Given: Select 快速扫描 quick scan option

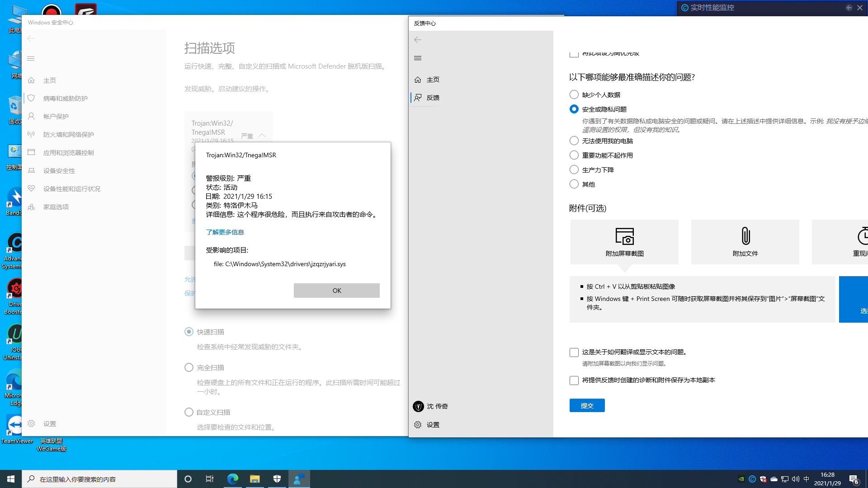Looking at the screenshot, I should tap(189, 332).
